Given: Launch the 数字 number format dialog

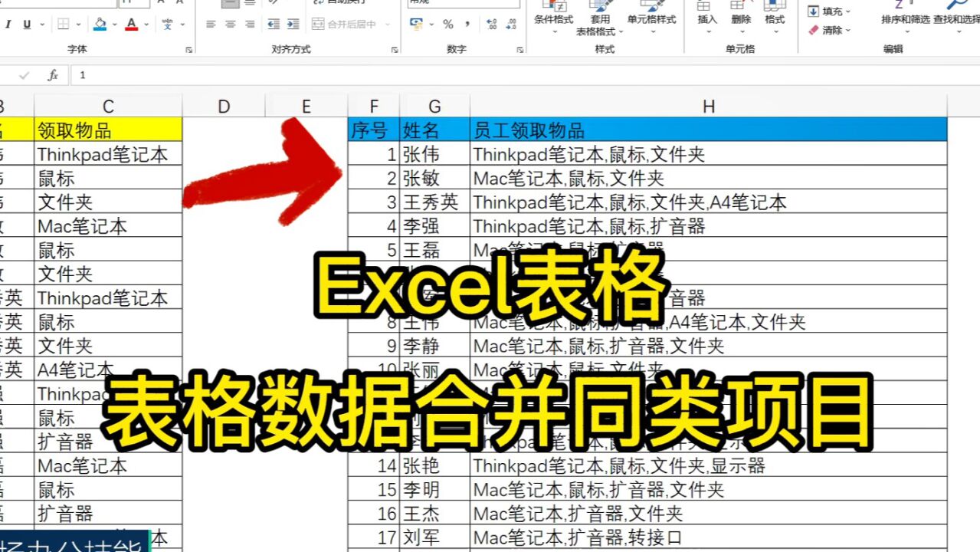Looking at the screenshot, I should [519, 50].
